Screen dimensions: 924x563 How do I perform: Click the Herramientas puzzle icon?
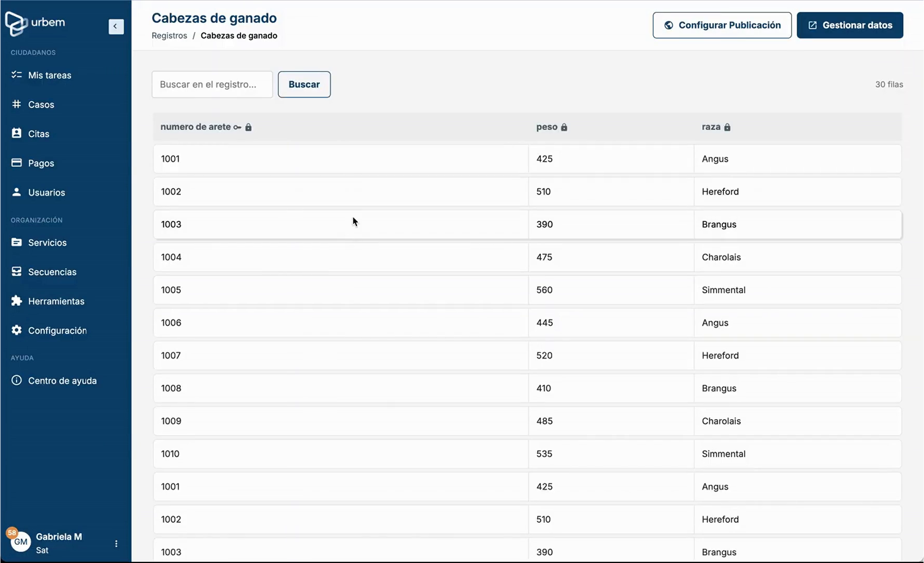click(17, 300)
